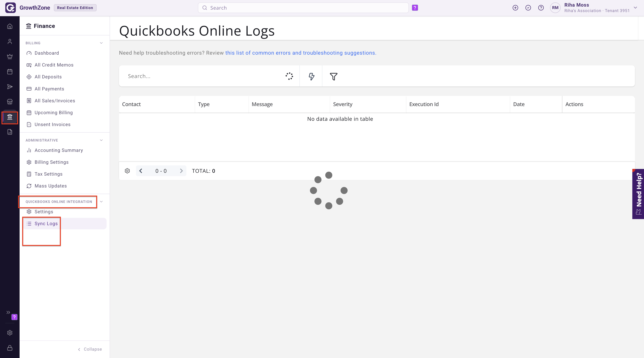Focus the global Search field
Image resolution: width=644 pixels, height=358 pixels.
tap(303, 8)
